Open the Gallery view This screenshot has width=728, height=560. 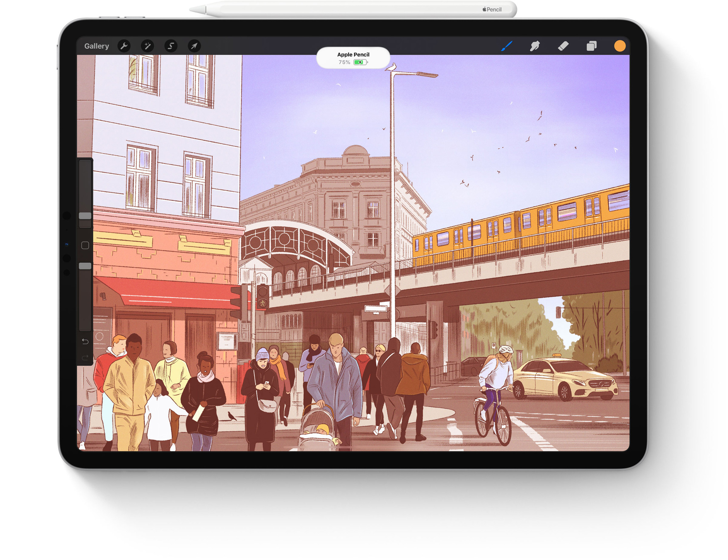coord(96,46)
